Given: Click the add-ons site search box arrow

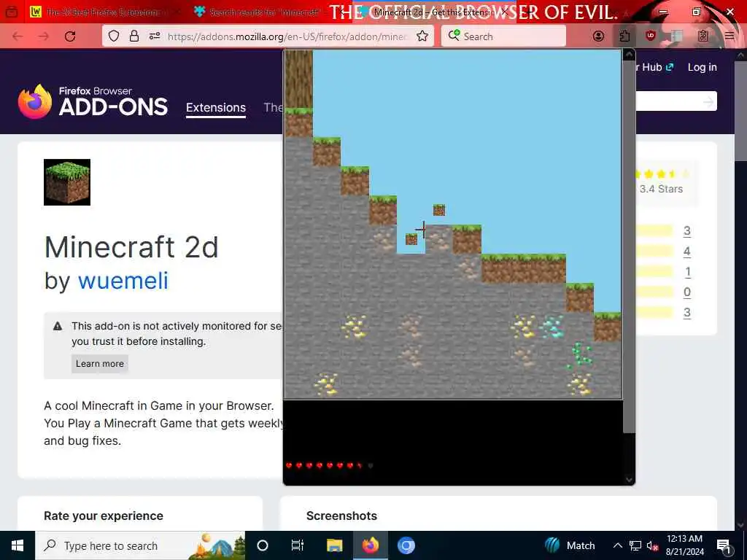Looking at the screenshot, I should 708,101.
